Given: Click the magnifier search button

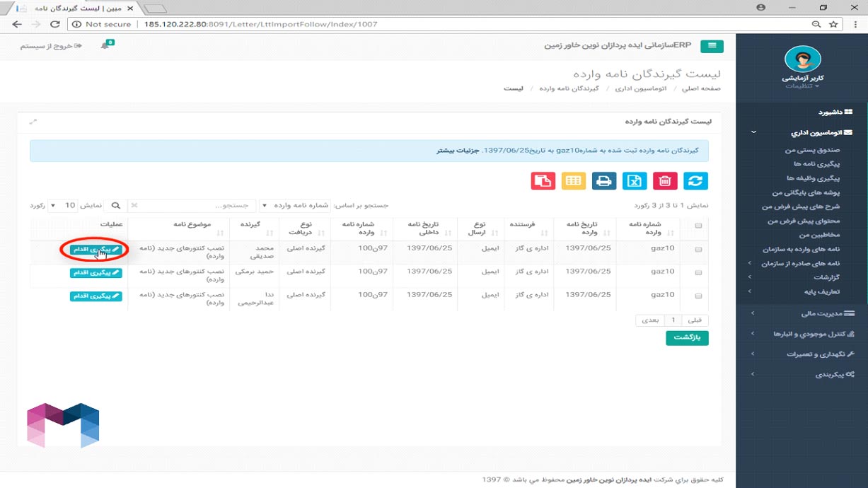Looking at the screenshot, I should click(x=116, y=205).
